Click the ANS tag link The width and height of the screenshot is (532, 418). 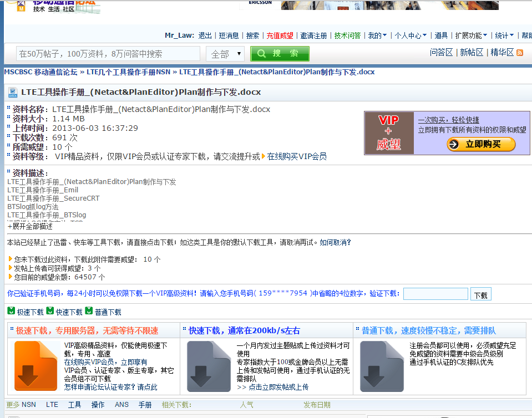[121, 405]
